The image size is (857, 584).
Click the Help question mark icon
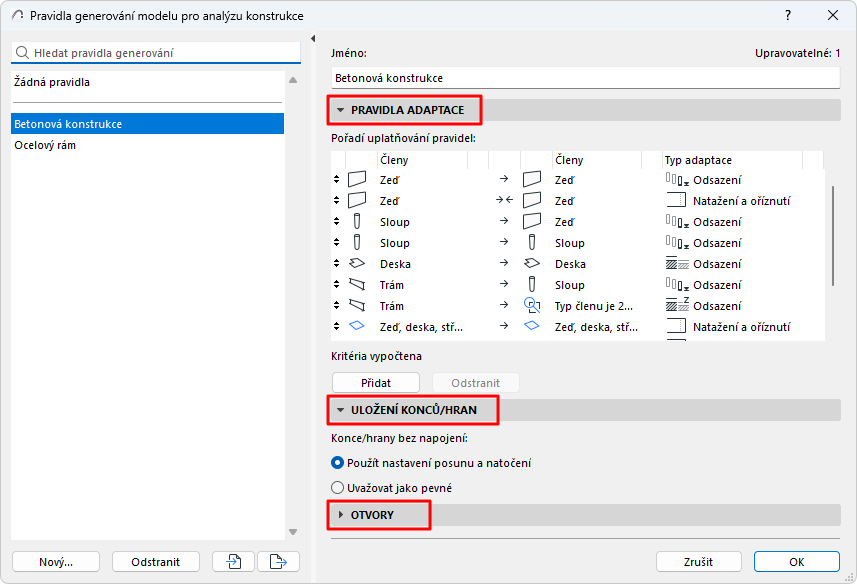(x=787, y=16)
